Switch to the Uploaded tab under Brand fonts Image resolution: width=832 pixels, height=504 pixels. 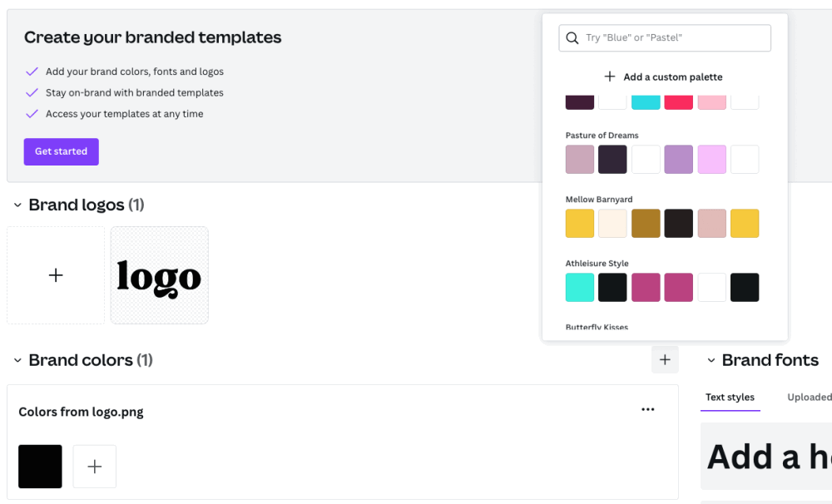(x=808, y=398)
